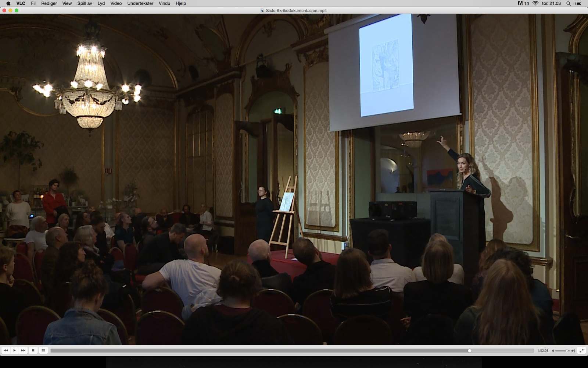This screenshot has width=588, height=368.
Task: Expand the Spill av menu
Action: 85,3
